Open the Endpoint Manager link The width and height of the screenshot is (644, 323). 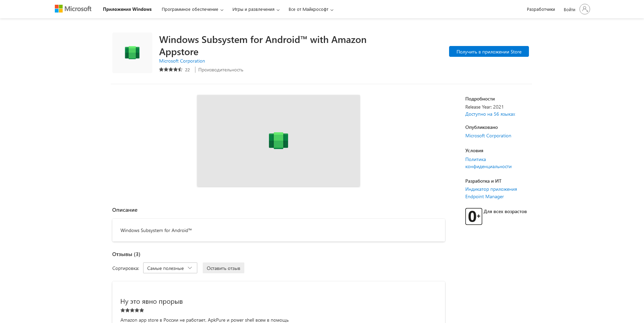[484, 197]
